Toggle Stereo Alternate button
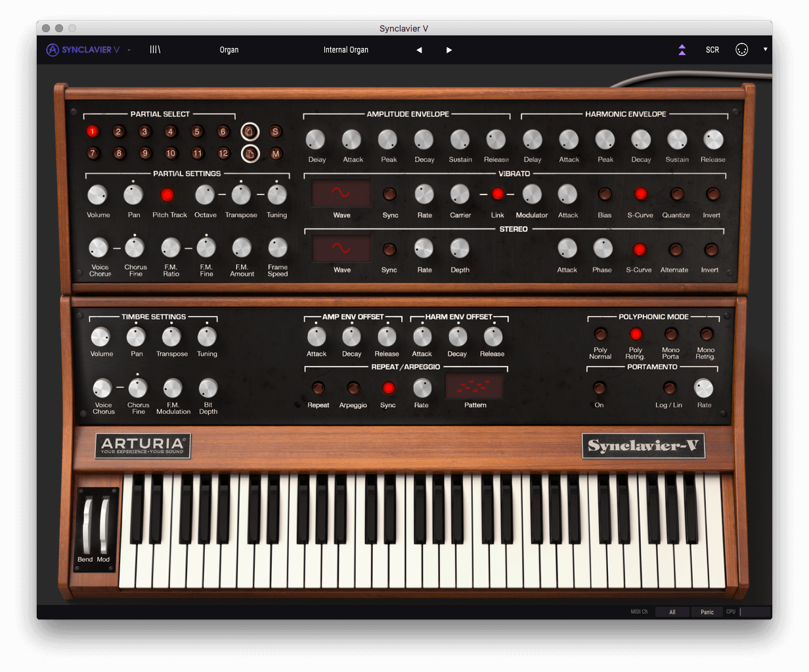The width and height of the screenshot is (809, 672). (x=674, y=250)
